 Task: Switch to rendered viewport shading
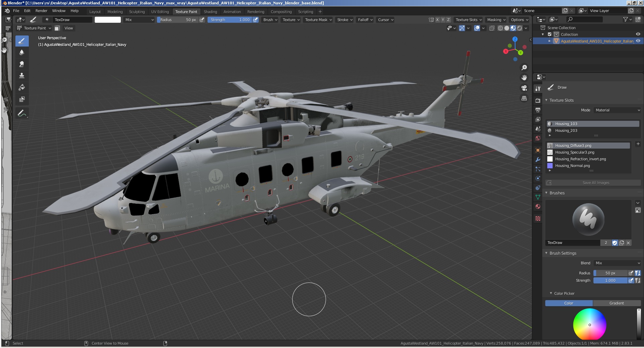click(519, 28)
